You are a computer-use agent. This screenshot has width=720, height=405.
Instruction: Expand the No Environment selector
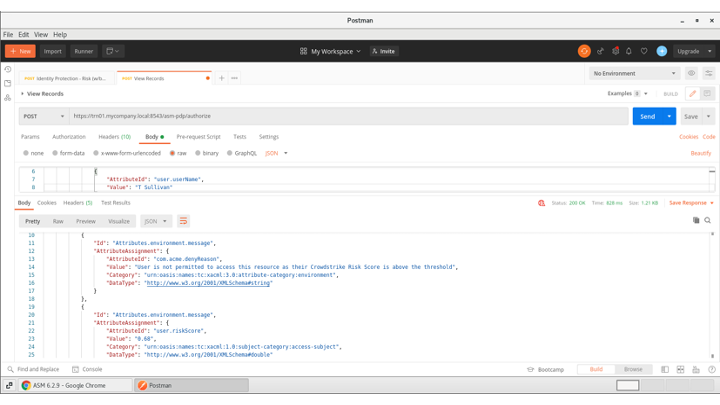[634, 73]
